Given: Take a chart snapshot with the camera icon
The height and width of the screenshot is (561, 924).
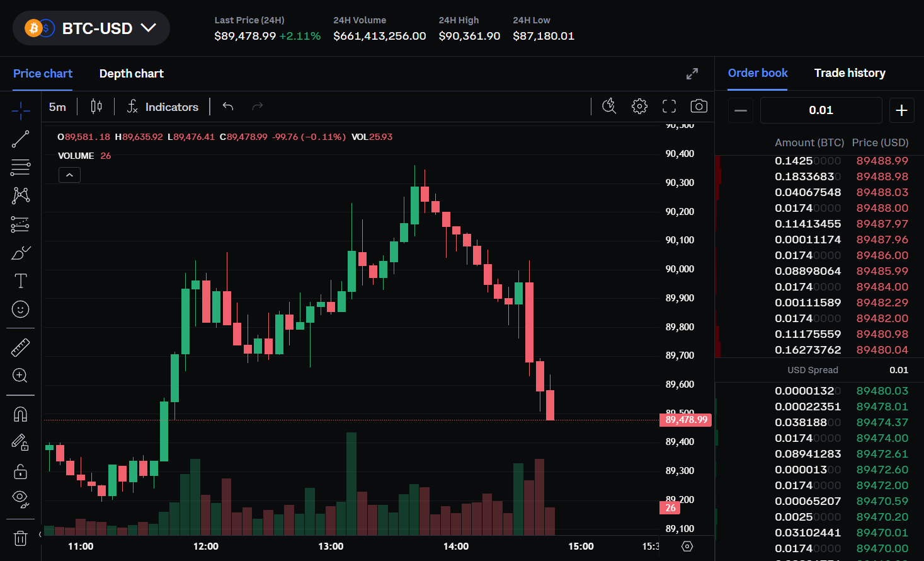Looking at the screenshot, I should pos(699,106).
